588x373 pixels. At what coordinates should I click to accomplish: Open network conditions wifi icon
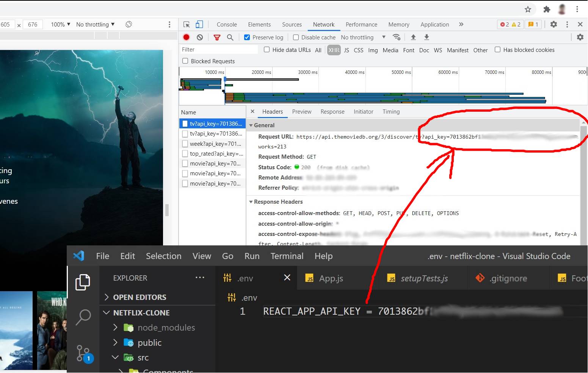[x=397, y=37]
